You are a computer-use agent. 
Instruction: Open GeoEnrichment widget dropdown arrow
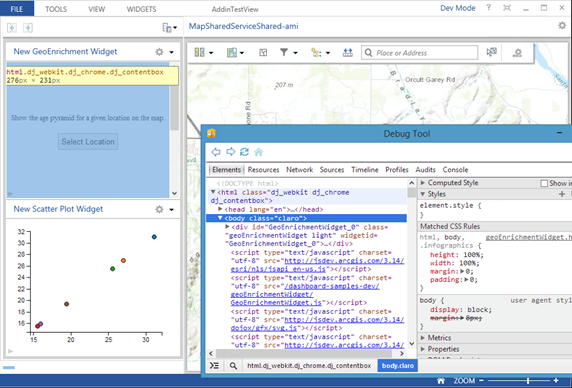click(x=171, y=52)
